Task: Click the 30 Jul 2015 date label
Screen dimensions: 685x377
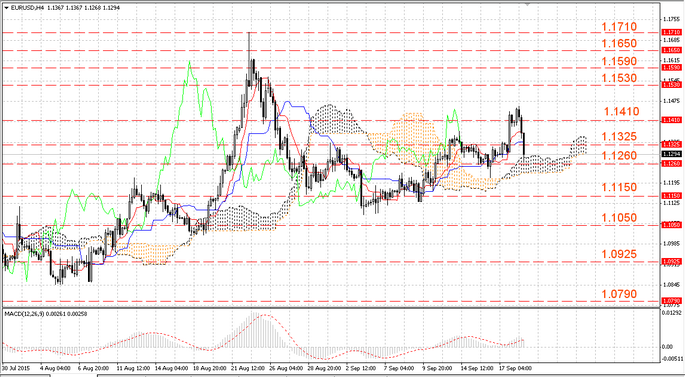Action: click(15, 368)
